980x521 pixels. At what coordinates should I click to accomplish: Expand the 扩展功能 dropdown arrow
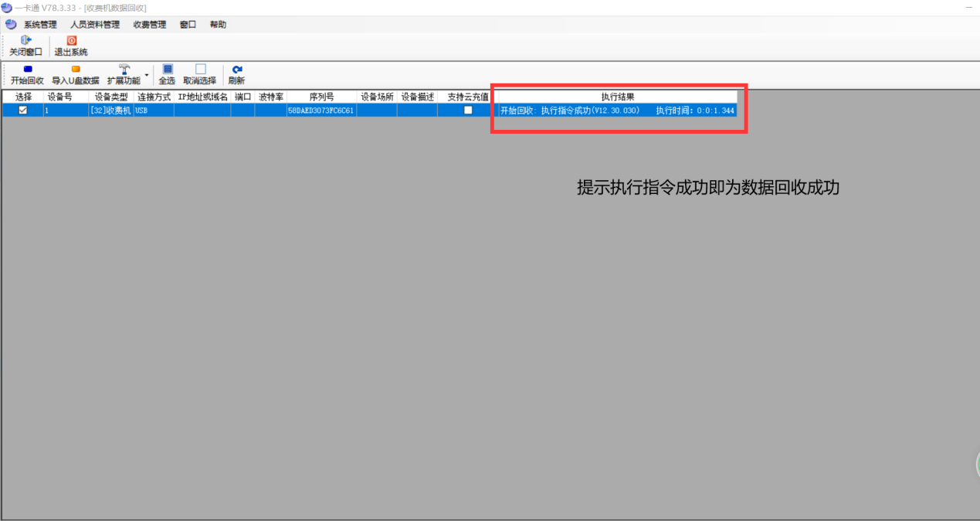pos(147,75)
